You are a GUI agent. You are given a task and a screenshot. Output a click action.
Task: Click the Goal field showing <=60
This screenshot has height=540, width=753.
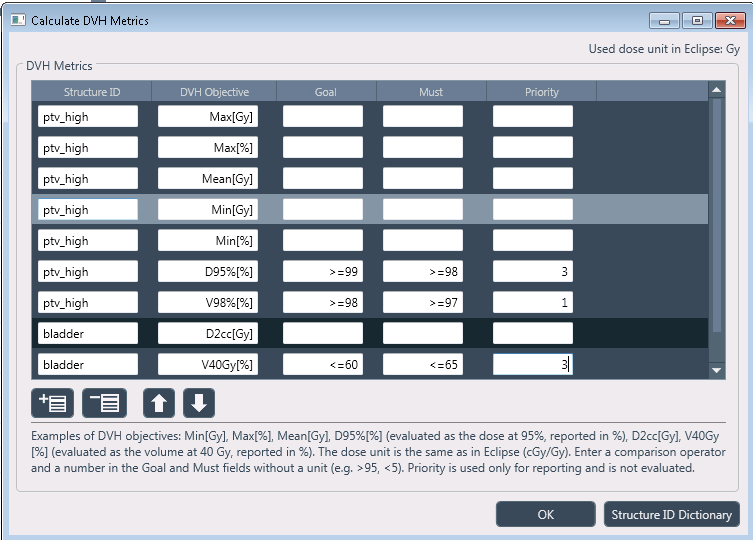323,365
